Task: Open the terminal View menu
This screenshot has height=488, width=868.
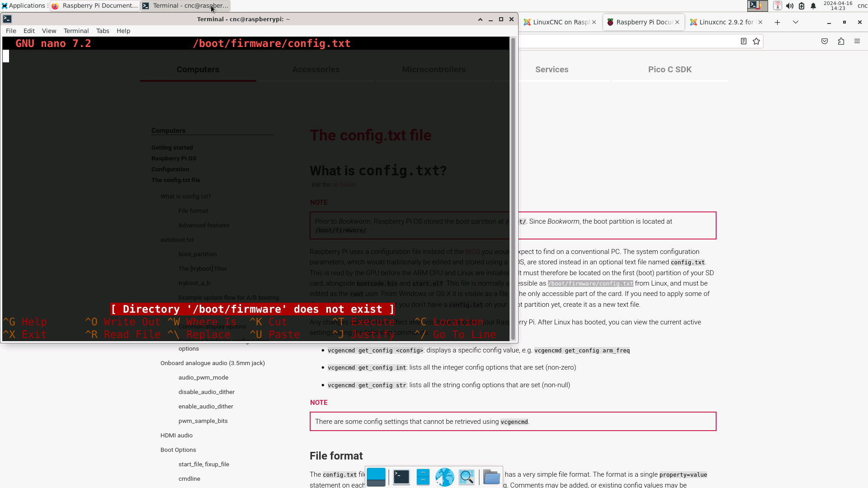Action: click(49, 31)
